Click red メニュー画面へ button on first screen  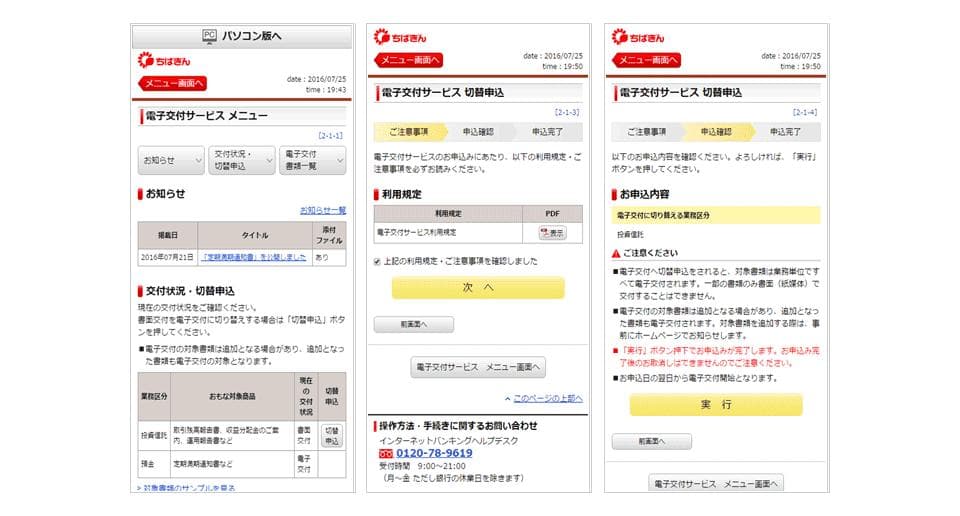click(x=172, y=84)
